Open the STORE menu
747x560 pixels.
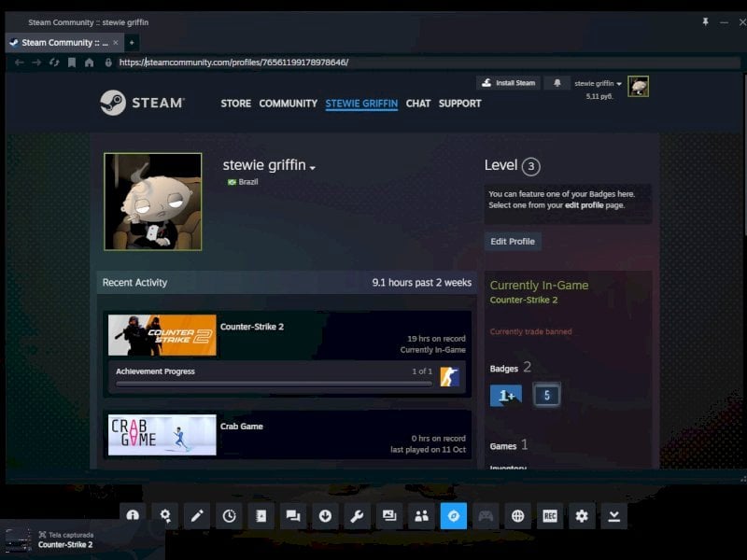click(x=236, y=104)
